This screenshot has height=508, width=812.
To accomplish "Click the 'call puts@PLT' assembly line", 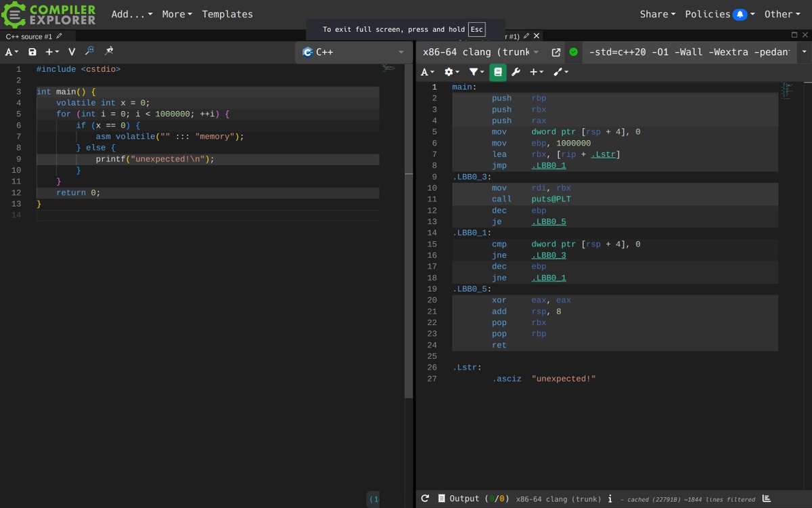I will point(531,199).
